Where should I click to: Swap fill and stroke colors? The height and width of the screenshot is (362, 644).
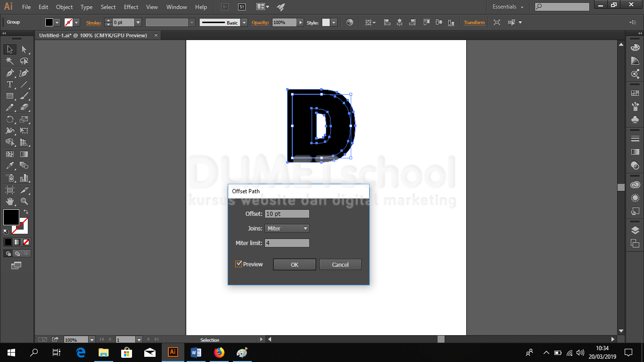point(26,212)
